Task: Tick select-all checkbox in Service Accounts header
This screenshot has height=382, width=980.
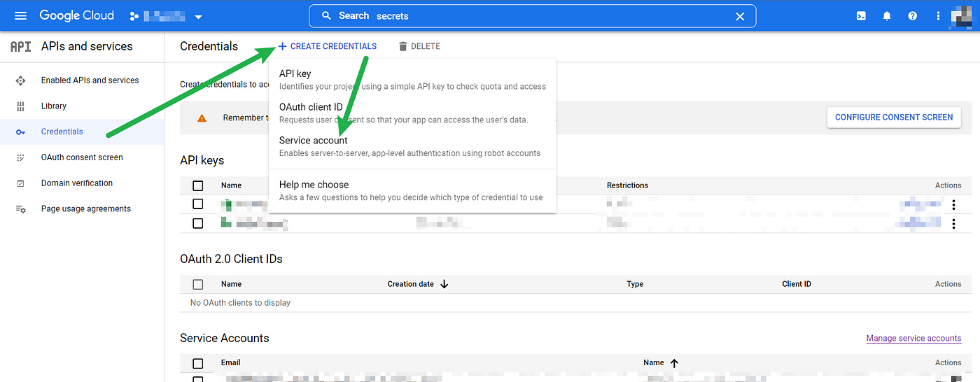Action: [198, 363]
